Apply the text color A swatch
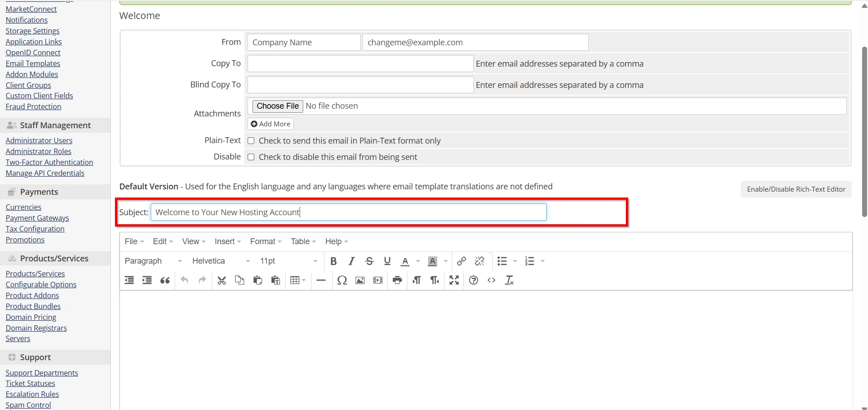This screenshot has height=410, width=868. click(x=405, y=261)
